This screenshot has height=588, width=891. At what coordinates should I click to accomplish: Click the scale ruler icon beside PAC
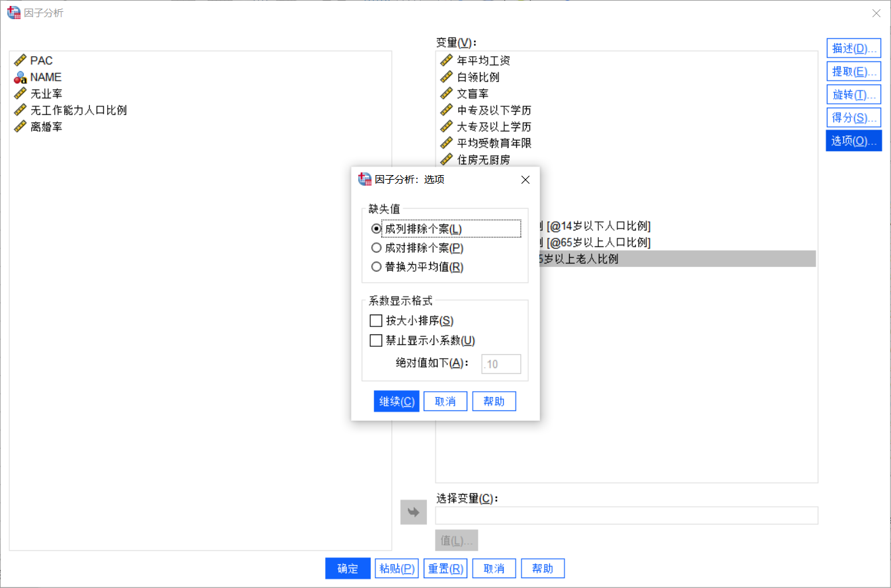[19, 60]
